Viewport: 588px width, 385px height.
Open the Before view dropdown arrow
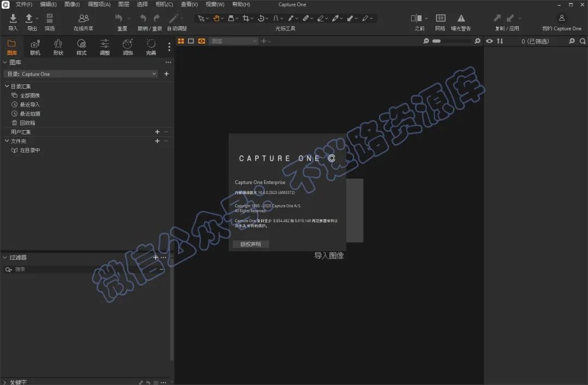pyautogui.click(x=426, y=18)
